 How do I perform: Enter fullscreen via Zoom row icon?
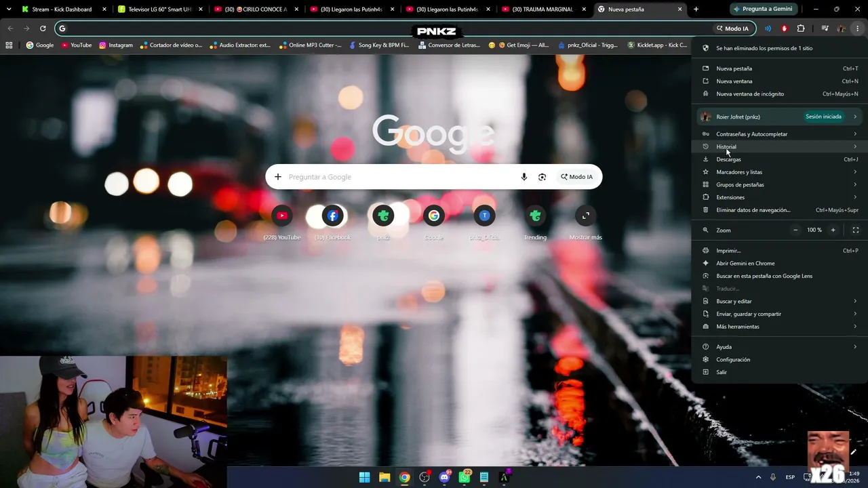(x=855, y=230)
